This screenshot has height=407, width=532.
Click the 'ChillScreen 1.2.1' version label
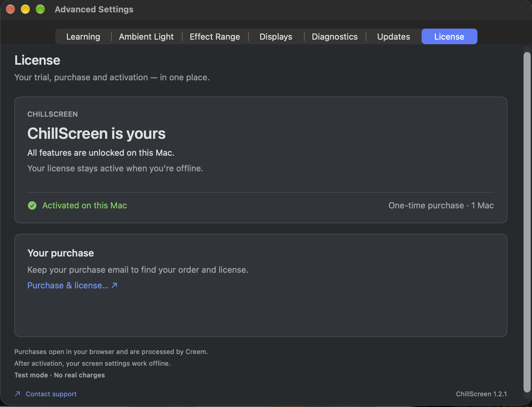[481, 394]
